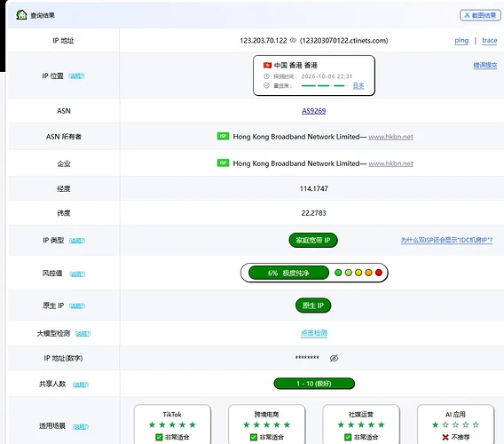
Task: Click the 截图结果 screenshot button
Action: 480,15
